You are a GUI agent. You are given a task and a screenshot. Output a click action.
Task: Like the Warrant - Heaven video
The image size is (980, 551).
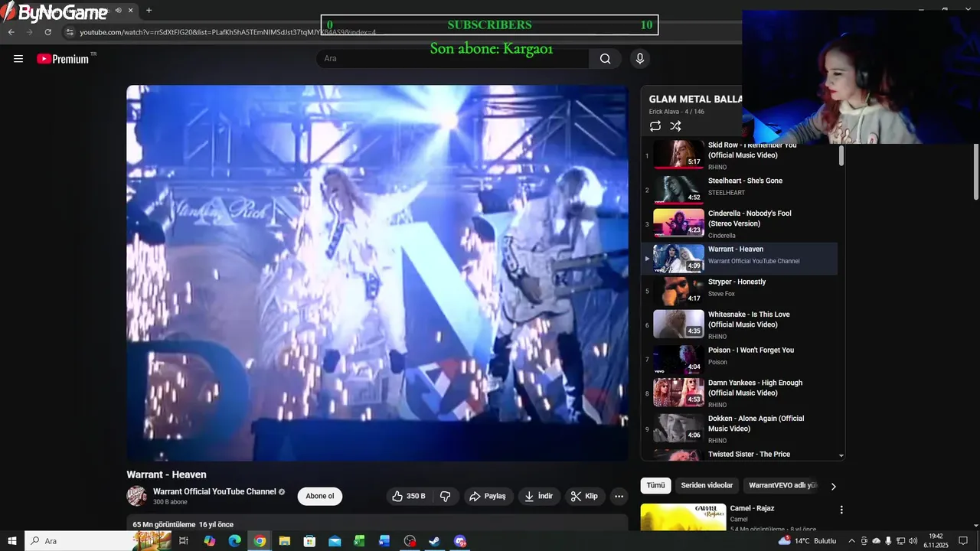tap(409, 496)
